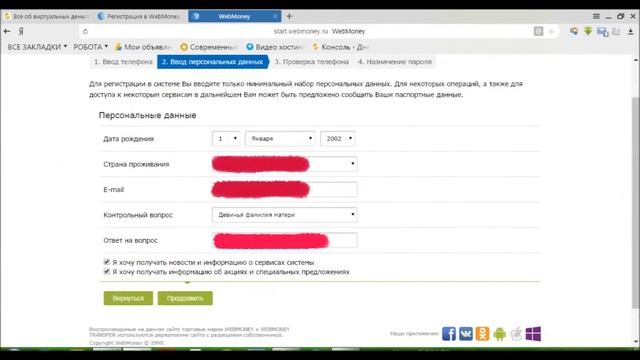The width and height of the screenshot is (640, 360).
Task: Open the Apple app icon in footer
Action: [x=516, y=333]
